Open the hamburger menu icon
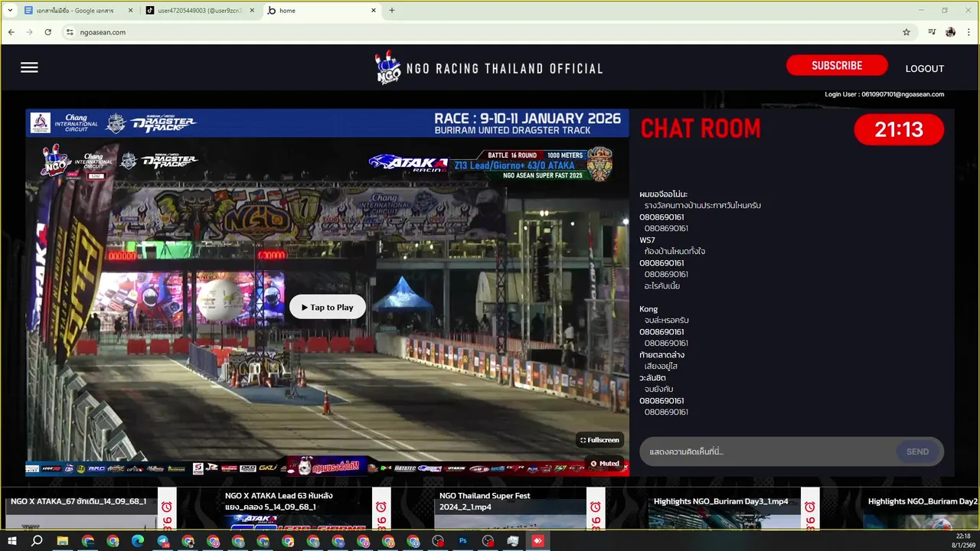Image resolution: width=980 pixels, height=551 pixels. pyautogui.click(x=29, y=67)
